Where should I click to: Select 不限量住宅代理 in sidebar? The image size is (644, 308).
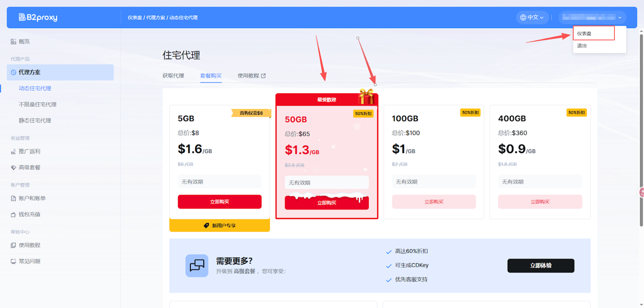click(x=37, y=104)
